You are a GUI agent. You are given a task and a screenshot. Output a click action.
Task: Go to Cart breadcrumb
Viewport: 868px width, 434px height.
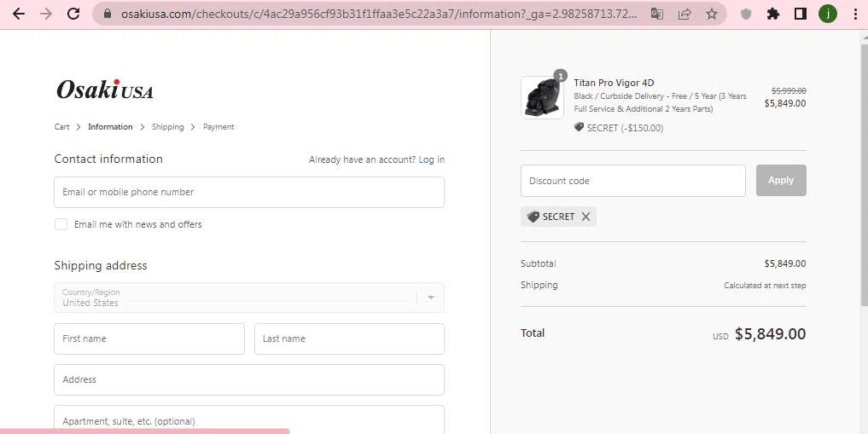(x=61, y=126)
